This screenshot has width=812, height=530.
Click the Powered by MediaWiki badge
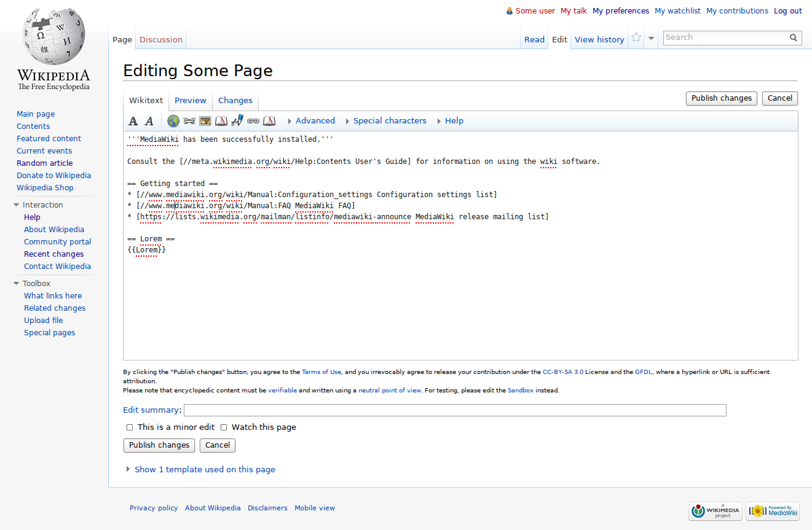point(773,511)
